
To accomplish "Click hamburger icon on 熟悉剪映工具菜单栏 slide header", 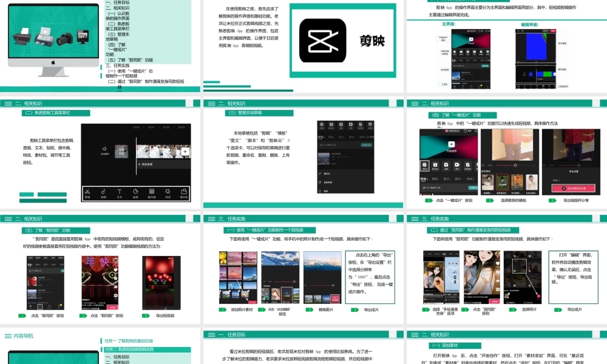I will 8,104.
